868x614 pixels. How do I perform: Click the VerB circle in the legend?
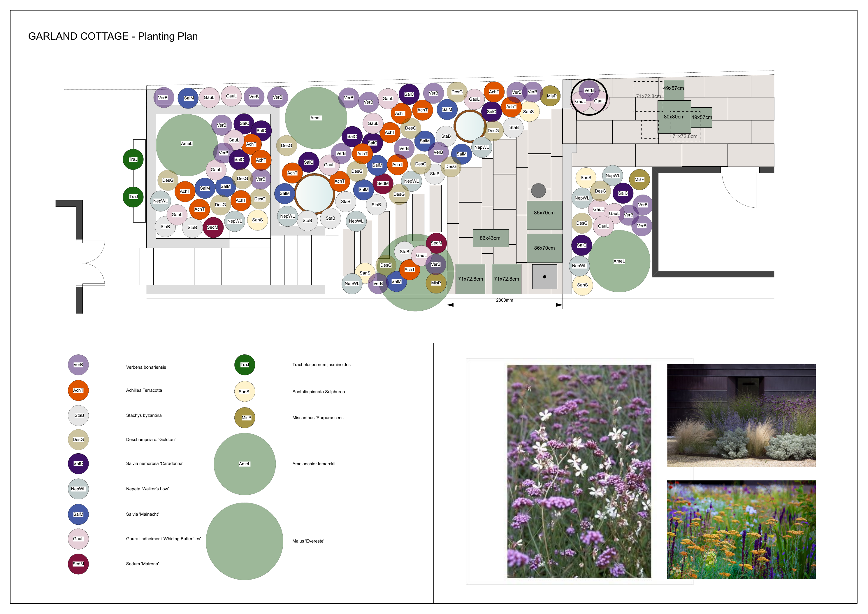78,365
